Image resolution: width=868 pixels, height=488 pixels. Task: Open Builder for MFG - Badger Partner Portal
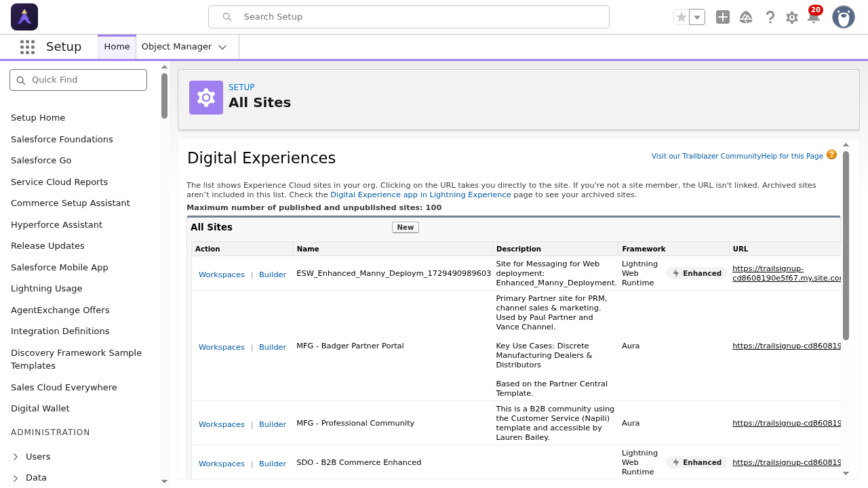click(x=273, y=347)
